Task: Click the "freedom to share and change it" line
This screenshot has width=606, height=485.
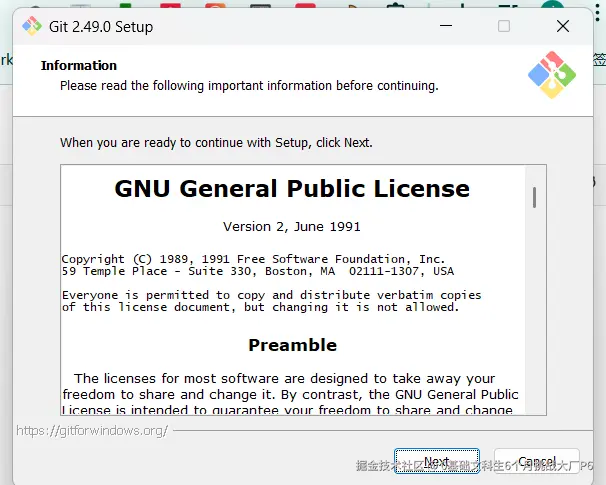Action: tap(290, 395)
